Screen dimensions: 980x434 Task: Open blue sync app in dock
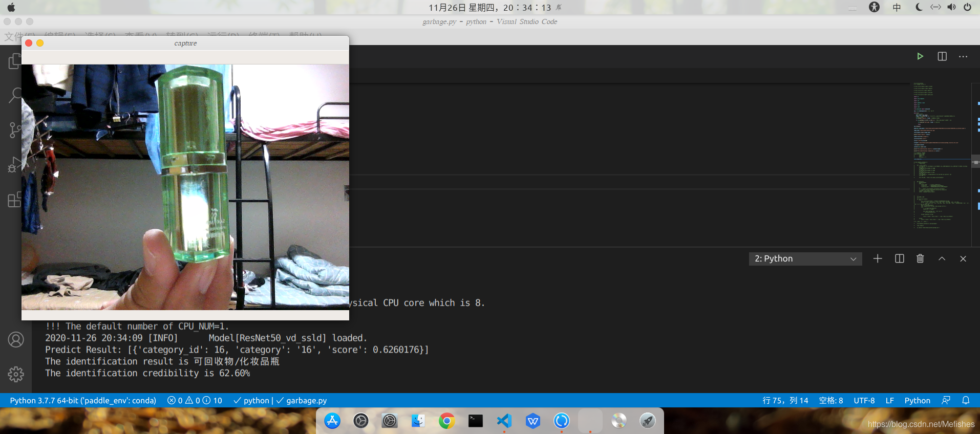point(562,421)
